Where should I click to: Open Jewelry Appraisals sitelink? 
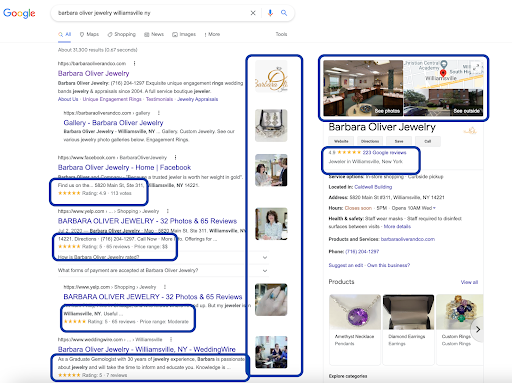tap(198, 99)
